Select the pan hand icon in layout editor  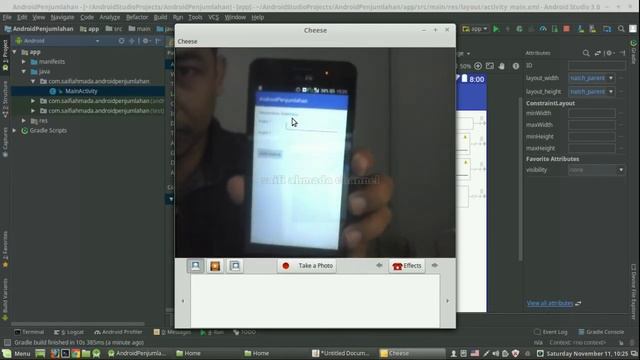[502, 66]
